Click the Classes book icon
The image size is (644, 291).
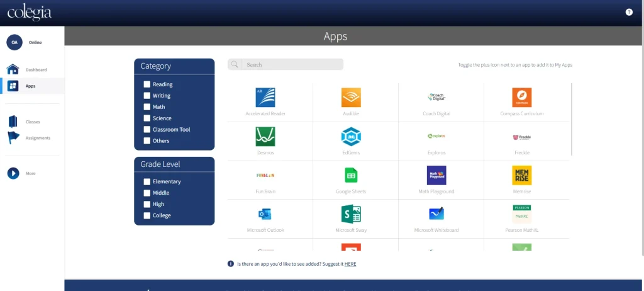tap(13, 122)
